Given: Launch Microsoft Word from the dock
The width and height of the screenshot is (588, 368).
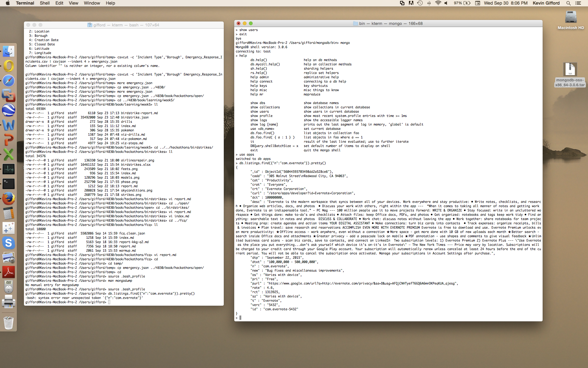Looking at the screenshot, I should [x=9, y=125].
